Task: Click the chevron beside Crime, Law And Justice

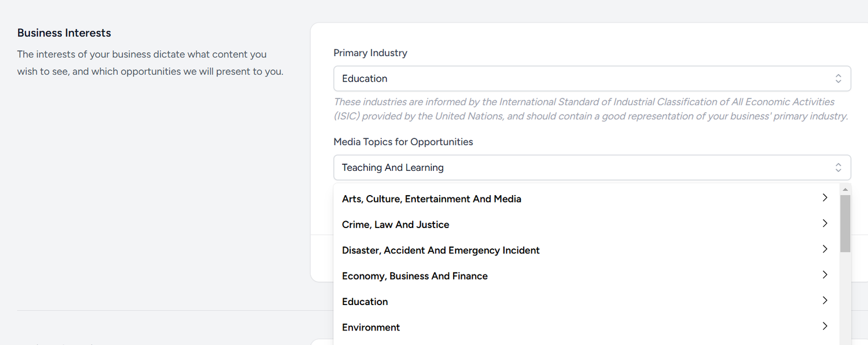Action: (825, 223)
